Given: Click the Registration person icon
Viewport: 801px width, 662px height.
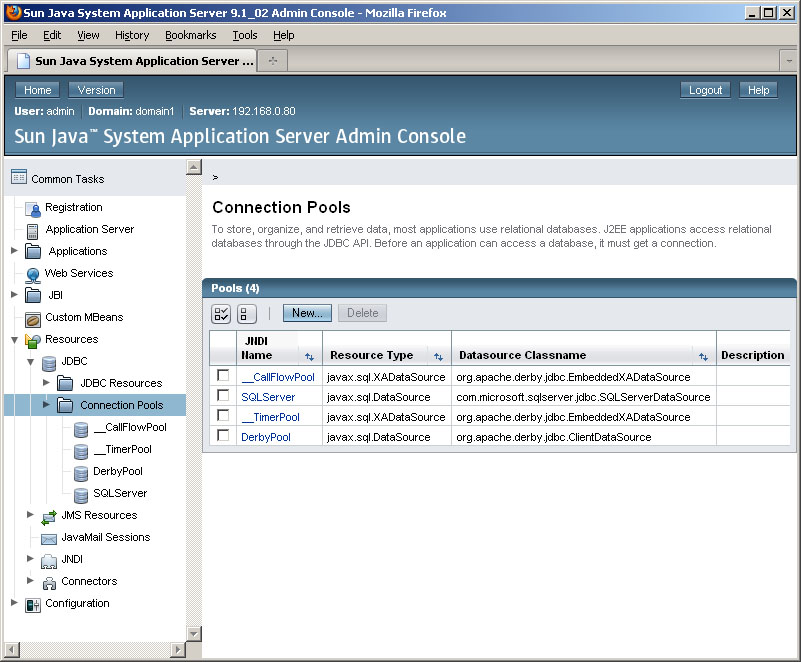Looking at the screenshot, I should click(x=33, y=208).
